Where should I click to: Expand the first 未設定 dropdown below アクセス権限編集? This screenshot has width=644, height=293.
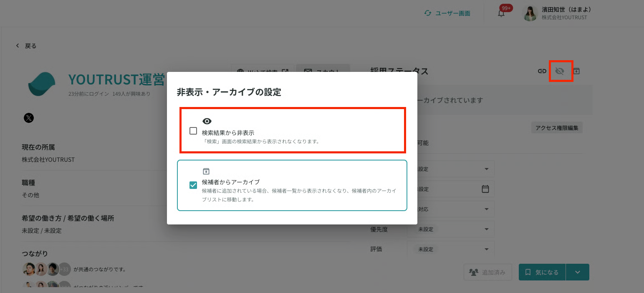coord(456,169)
